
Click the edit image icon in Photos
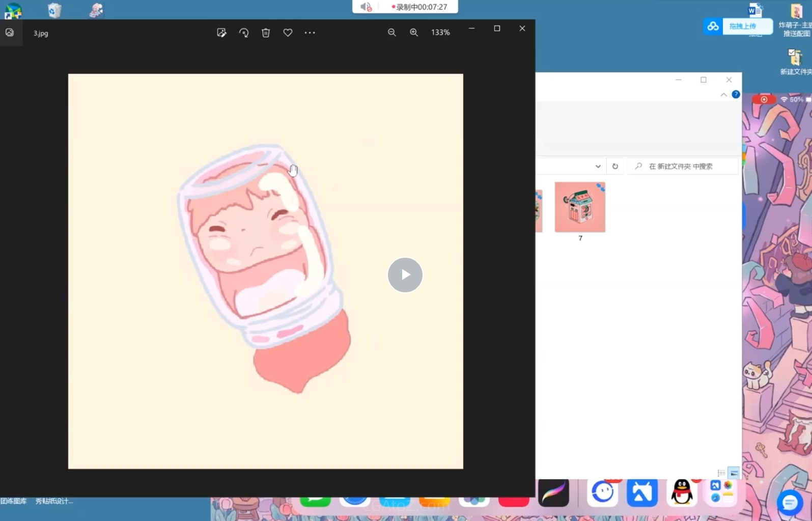tap(221, 33)
